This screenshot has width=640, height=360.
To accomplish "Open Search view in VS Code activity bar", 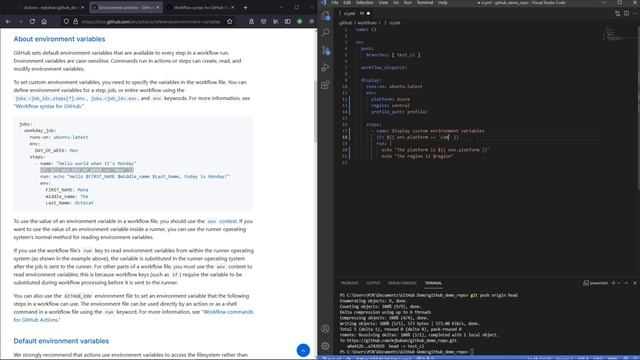I will (x=326, y=33).
